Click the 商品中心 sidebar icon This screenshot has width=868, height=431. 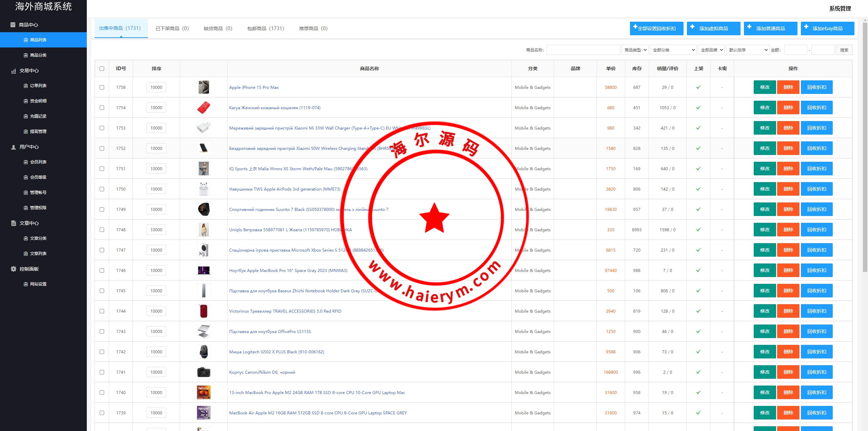coord(13,25)
